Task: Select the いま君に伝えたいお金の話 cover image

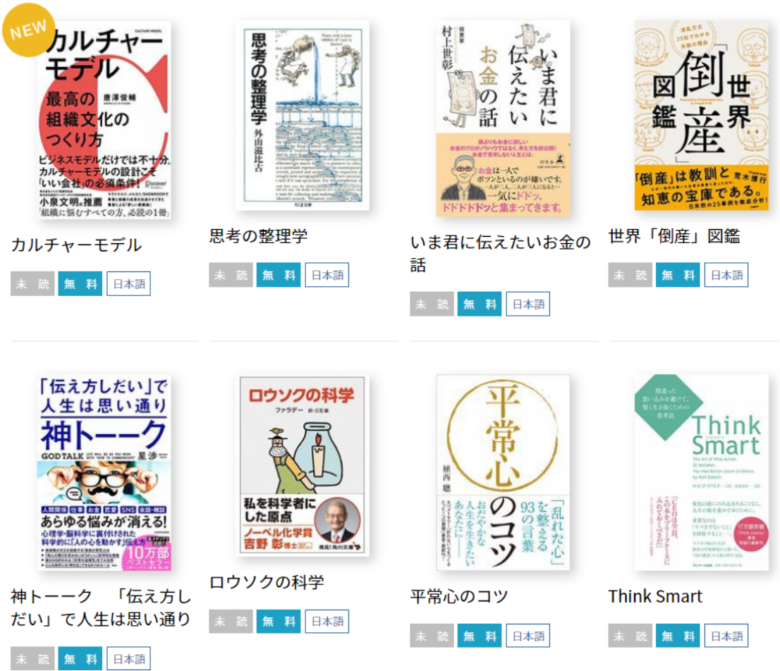Action: 503,118
